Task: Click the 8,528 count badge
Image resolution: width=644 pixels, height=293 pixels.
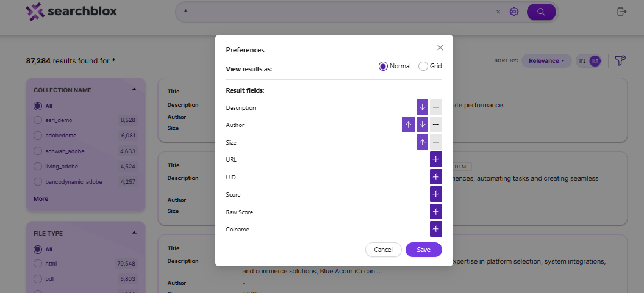Action: (127, 120)
